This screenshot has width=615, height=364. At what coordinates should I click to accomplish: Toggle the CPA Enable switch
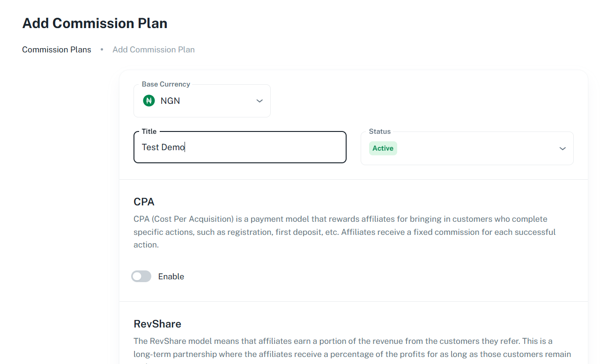(141, 277)
